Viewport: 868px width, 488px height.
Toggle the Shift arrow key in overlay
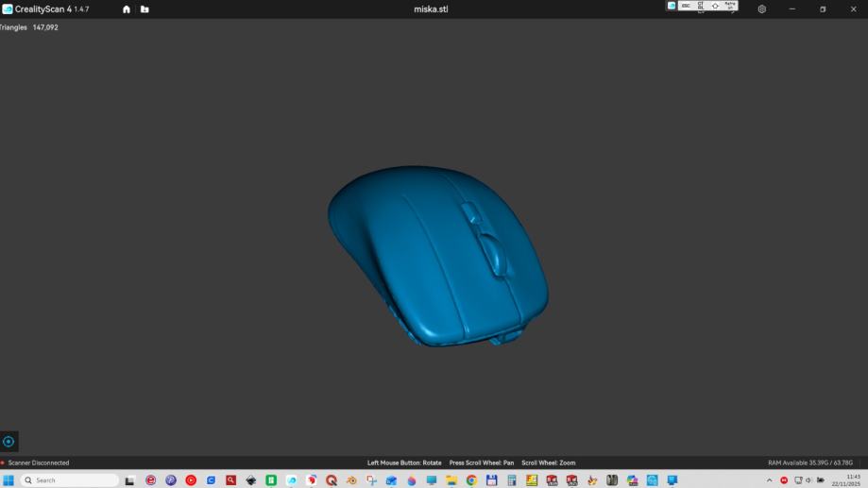[x=715, y=6]
